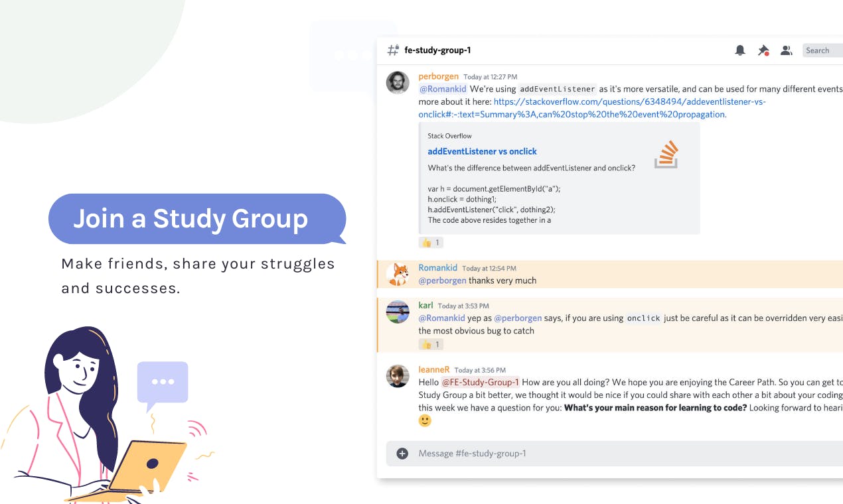The width and height of the screenshot is (843, 504).
Task: Open Romankid's fox avatar
Action: 398,274
